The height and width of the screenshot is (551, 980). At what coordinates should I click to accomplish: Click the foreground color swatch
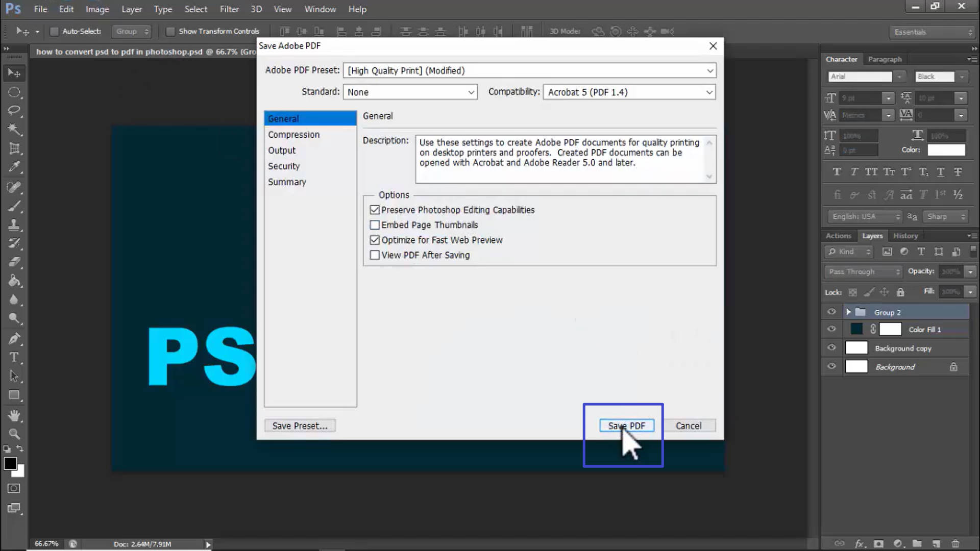pyautogui.click(x=10, y=463)
